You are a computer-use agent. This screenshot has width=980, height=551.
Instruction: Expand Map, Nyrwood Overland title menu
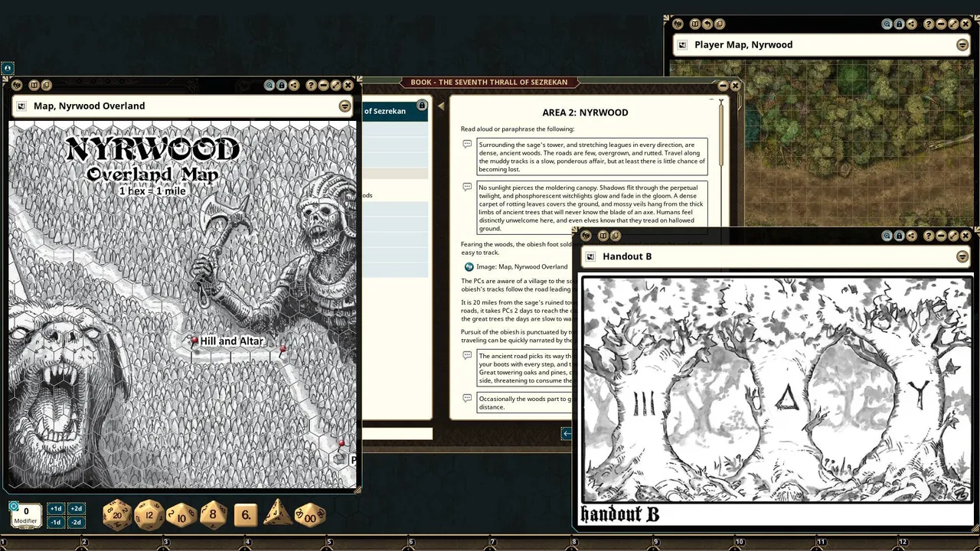(x=345, y=106)
